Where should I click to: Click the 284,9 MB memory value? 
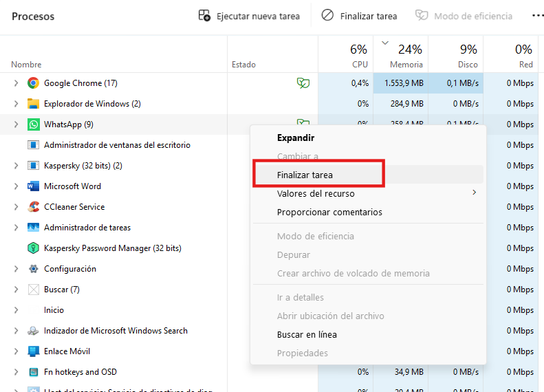[x=407, y=104]
